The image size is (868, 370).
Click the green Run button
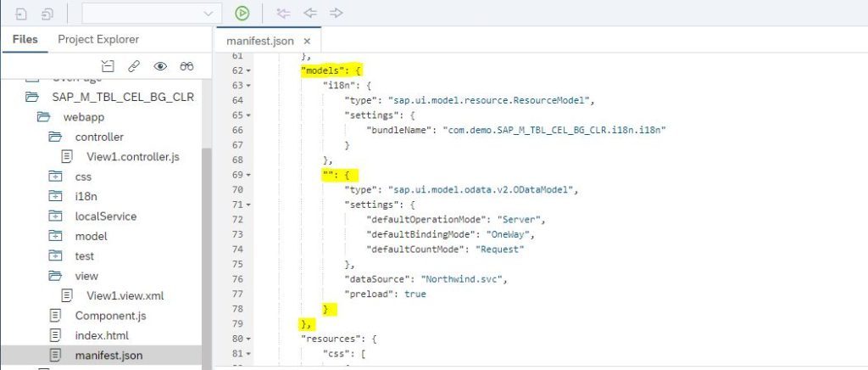point(242,14)
